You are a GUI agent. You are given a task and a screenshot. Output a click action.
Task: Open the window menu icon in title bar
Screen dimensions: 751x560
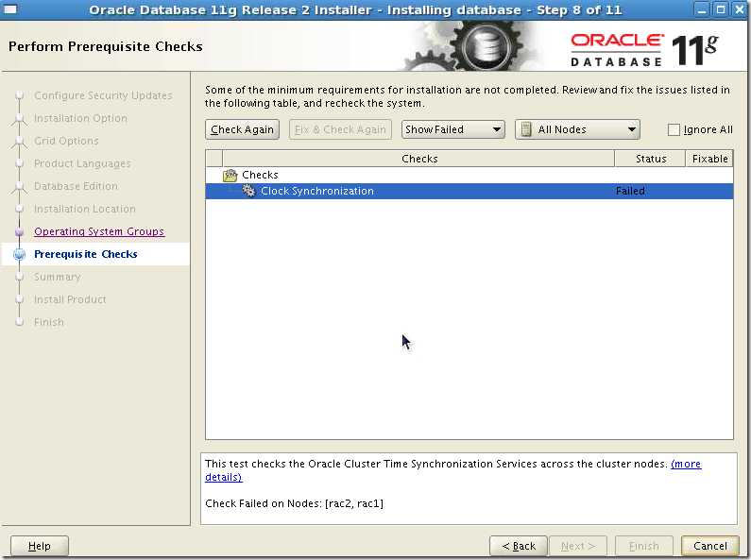click(x=10, y=9)
